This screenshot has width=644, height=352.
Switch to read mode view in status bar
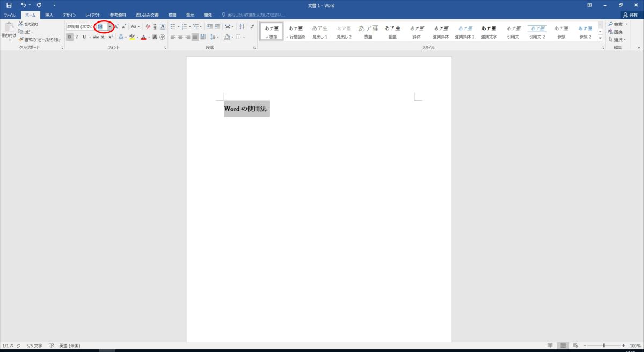[x=551, y=346]
